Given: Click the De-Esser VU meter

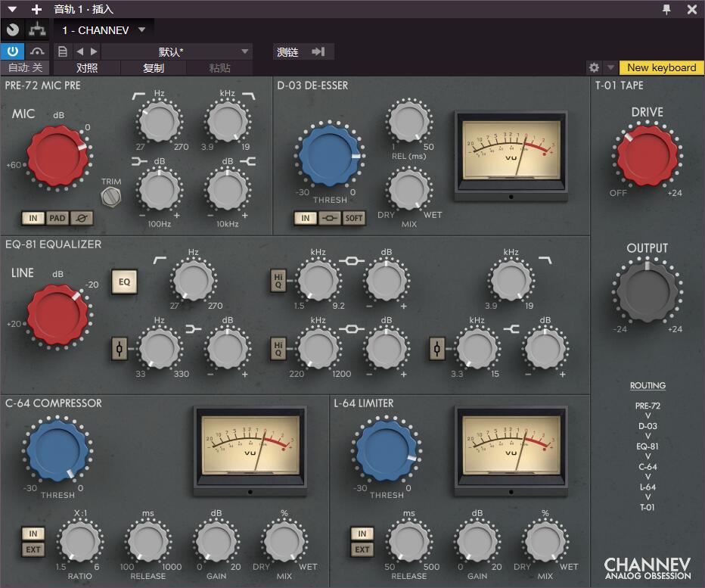Looking at the screenshot, I should [511, 156].
